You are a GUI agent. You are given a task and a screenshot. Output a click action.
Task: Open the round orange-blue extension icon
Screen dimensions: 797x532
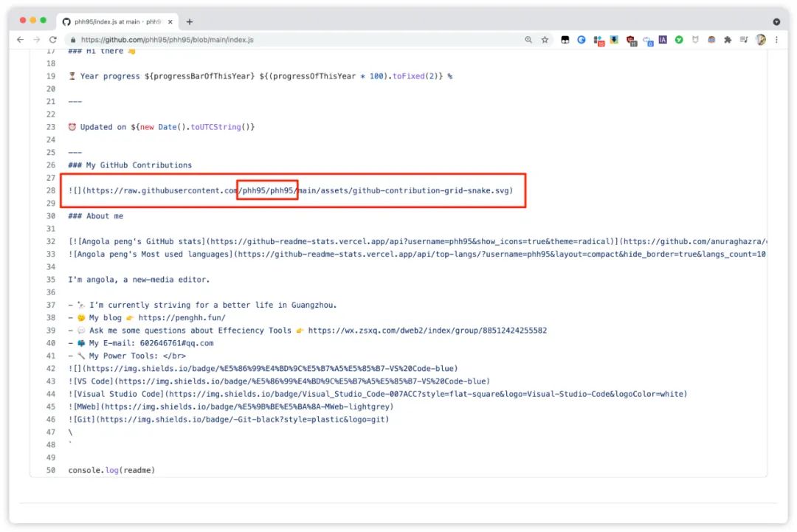[x=711, y=40]
